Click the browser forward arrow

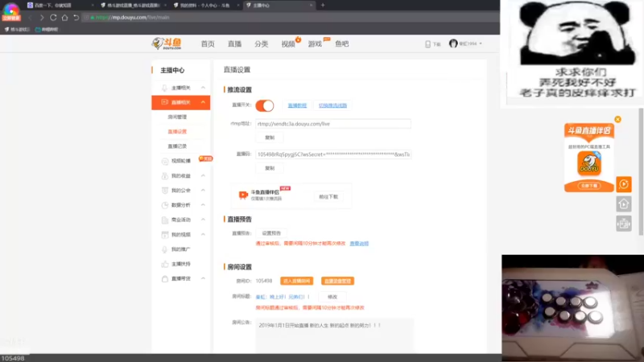pos(42,18)
